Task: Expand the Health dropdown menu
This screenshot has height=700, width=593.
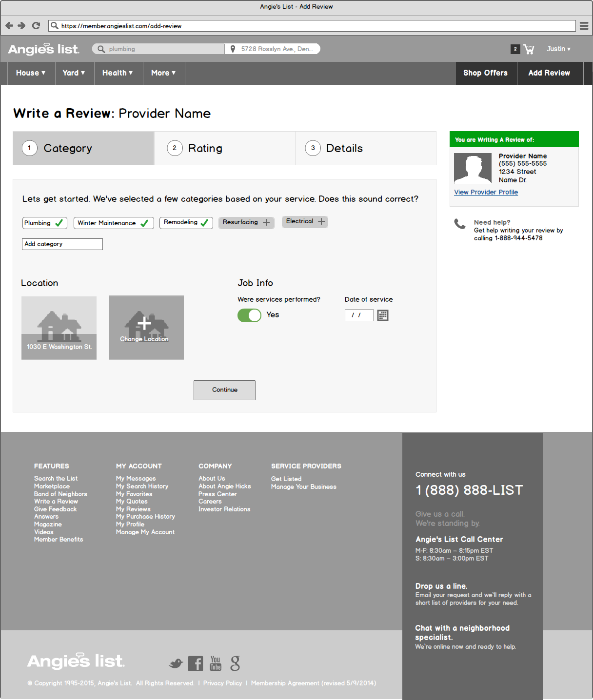Action: pos(118,73)
